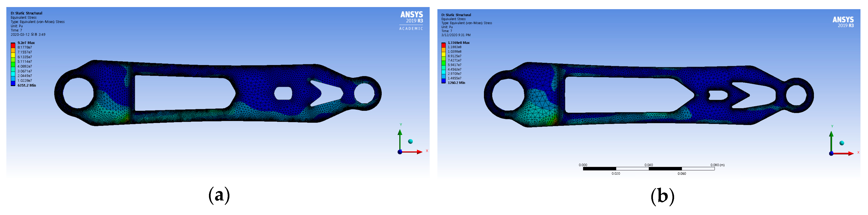This screenshot has width=868, height=215.
Task: Click the '6351.2 Min' legend value
Action: point(27,85)
